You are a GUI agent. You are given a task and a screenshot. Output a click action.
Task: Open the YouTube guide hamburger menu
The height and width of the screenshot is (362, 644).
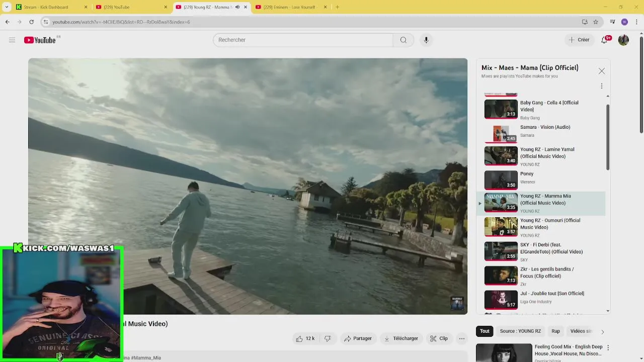pos(12,40)
